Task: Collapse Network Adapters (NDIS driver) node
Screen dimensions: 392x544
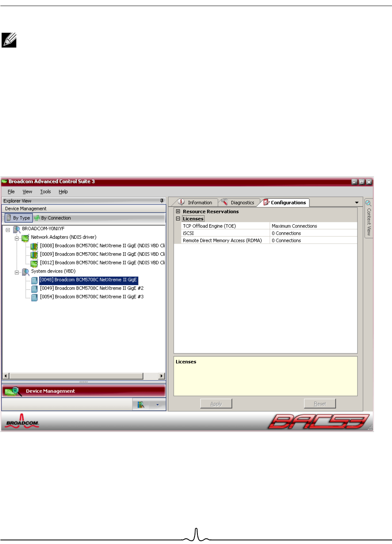Action: [17, 238]
